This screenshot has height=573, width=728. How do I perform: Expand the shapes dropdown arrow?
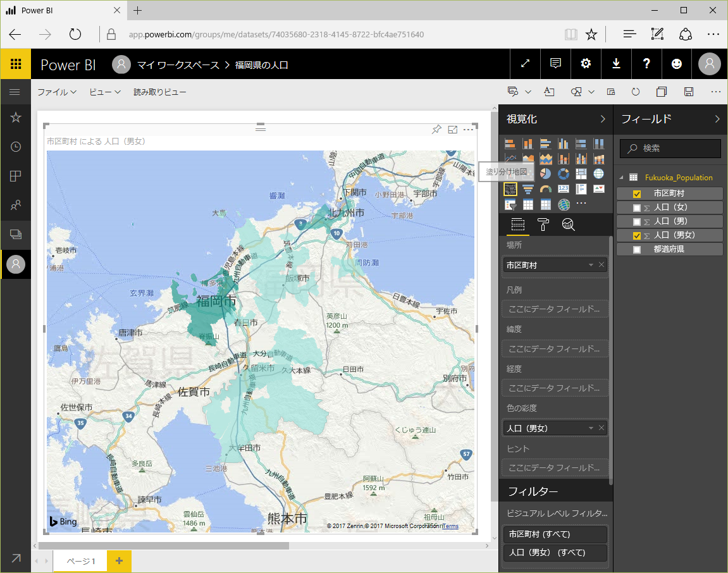point(591,92)
